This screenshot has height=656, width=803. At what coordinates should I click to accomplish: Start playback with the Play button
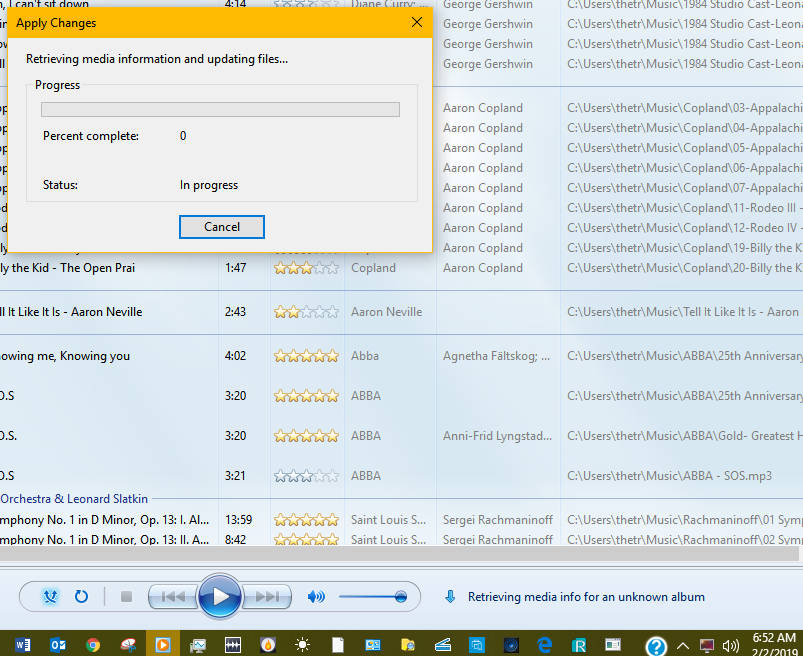(220, 597)
